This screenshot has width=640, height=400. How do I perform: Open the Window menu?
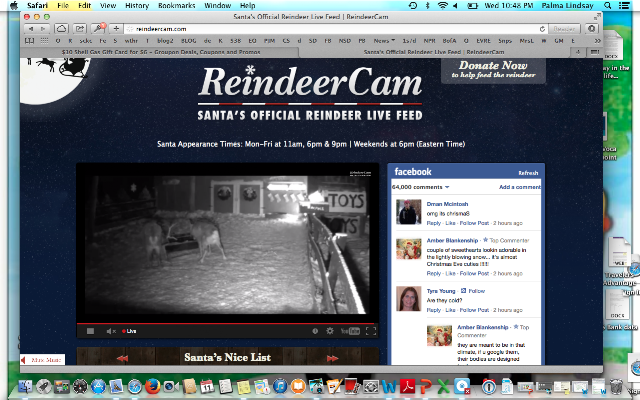coord(218,6)
